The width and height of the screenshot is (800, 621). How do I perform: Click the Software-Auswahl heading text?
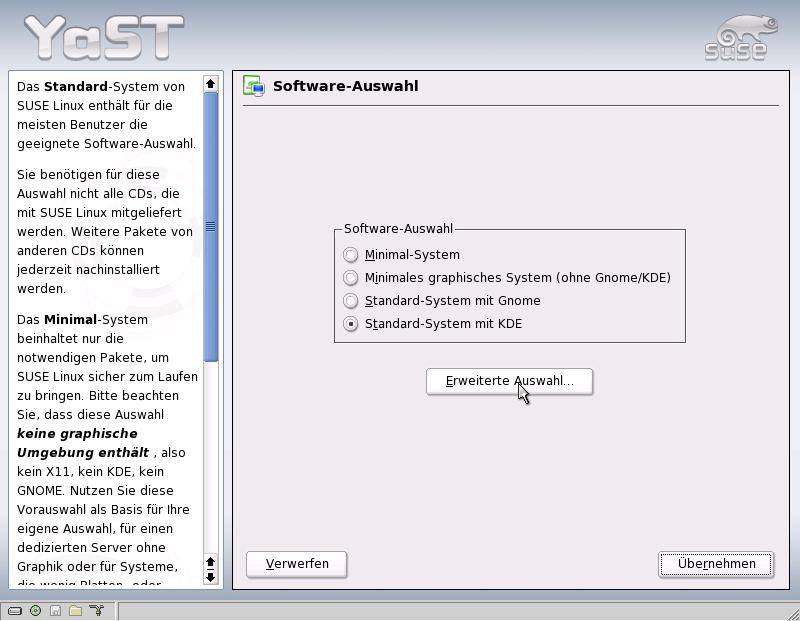tap(345, 86)
